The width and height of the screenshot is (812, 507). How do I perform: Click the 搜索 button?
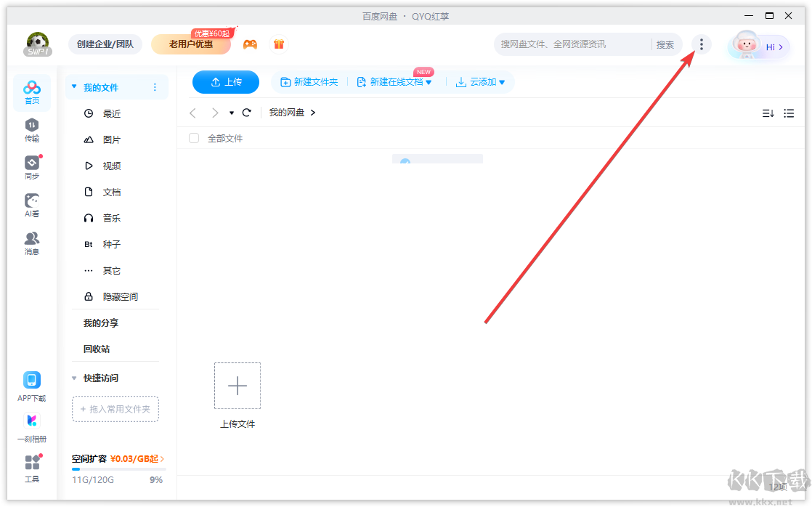[x=665, y=45]
